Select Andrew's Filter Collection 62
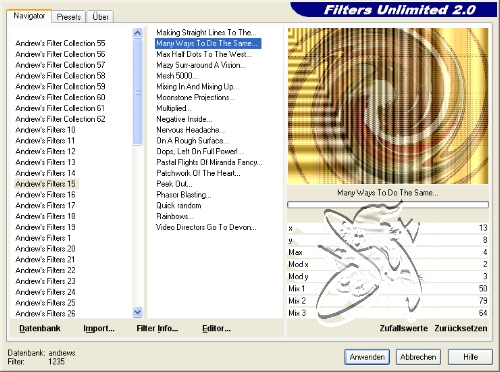Image resolution: width=500 pixels, height=372 pixels. (x=60, y=119)
